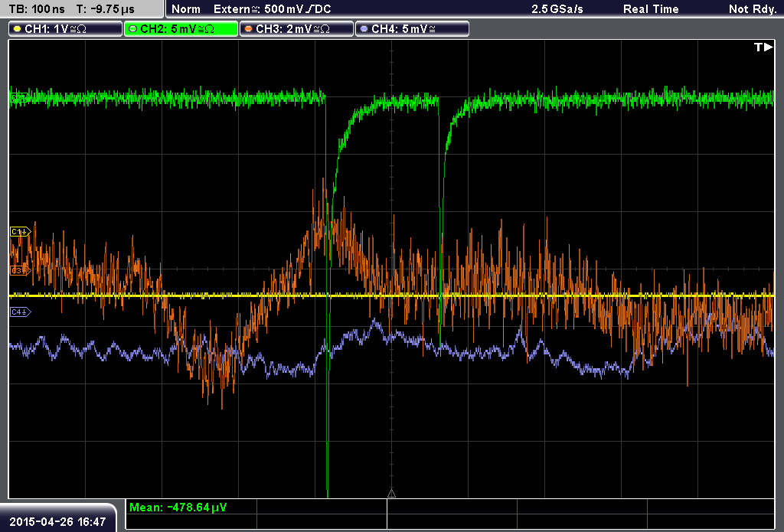Click the C2 ground level marker

[x=19, y=98]
